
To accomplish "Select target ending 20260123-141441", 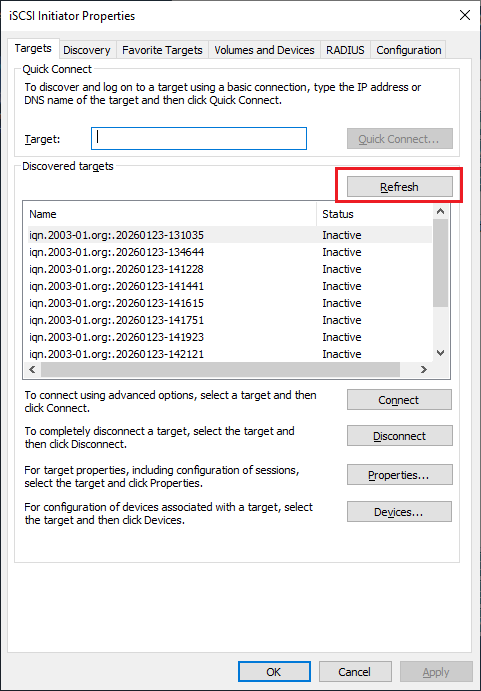I will click(229, 286).
